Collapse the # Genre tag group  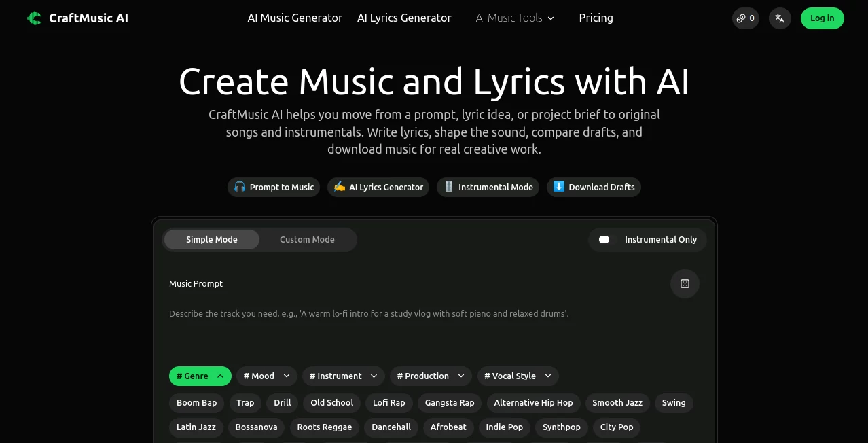pyautogui.click(x=200, y=376)
